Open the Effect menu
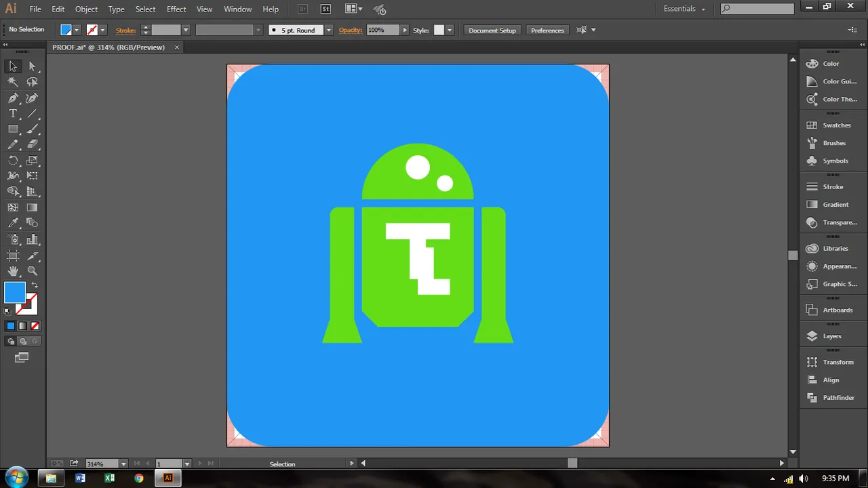The width and height of the screenshot is (868, 488). point(176,9)
